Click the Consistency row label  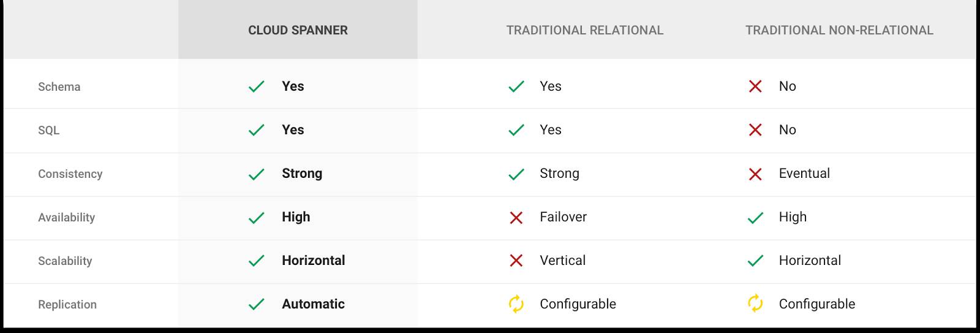[70, 174]
